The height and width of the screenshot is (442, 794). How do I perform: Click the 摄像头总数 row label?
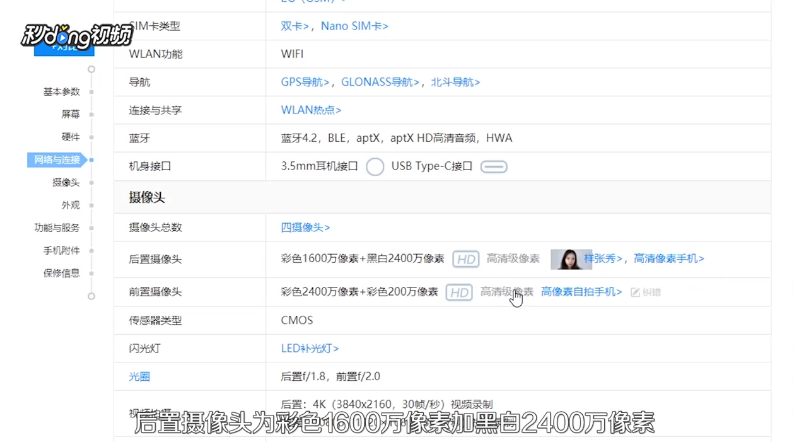point(155,228)
